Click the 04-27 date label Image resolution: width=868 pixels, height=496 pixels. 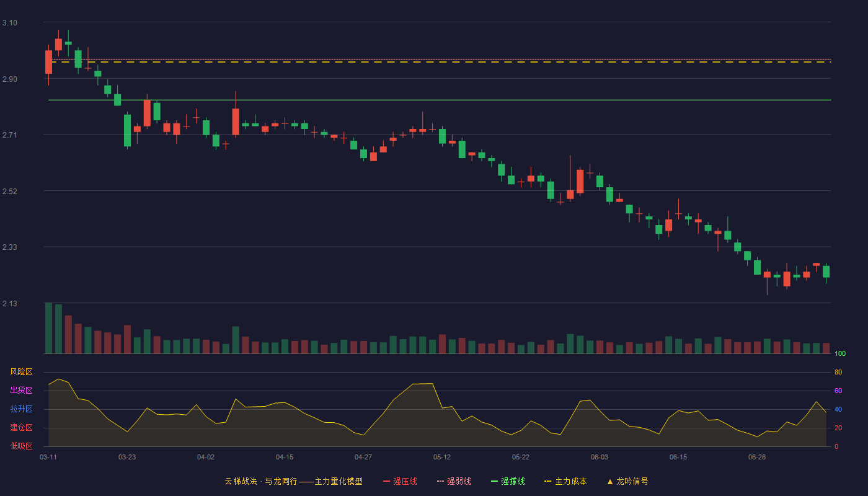[363, 457]
